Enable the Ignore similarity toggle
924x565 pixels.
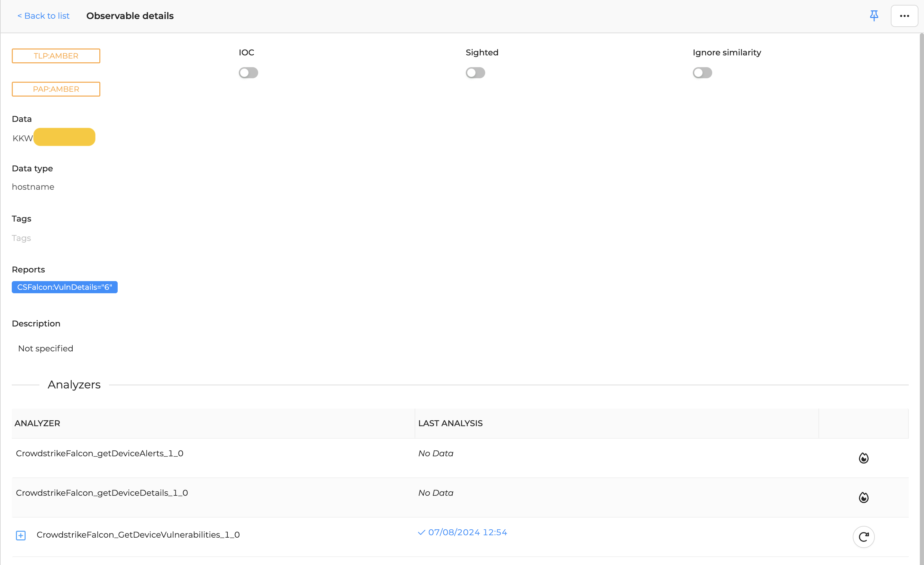point(702,72)
